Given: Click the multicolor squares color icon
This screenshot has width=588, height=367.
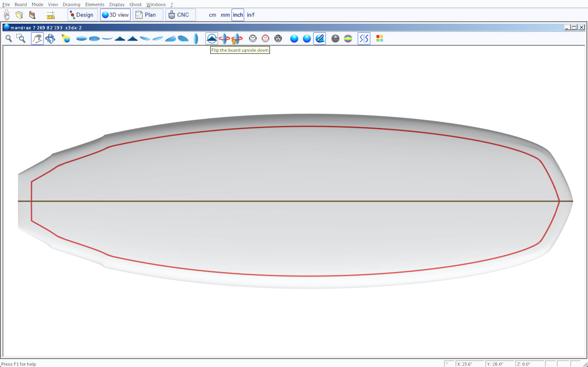Looking at the screenshot, I should 380,39.
